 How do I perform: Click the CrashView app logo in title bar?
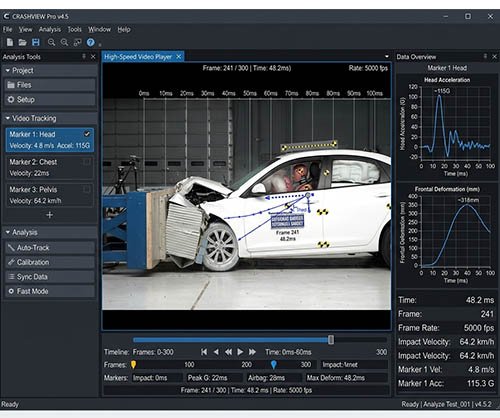6,16
